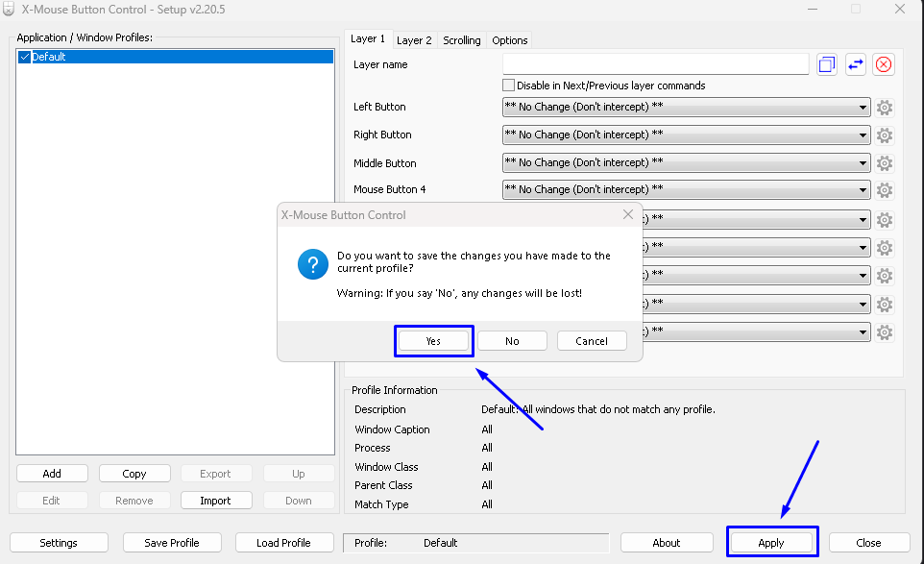Copy the selected profile
Viewport: 924px width, 564px height.
pyautogui.click(x=134, y=474)
